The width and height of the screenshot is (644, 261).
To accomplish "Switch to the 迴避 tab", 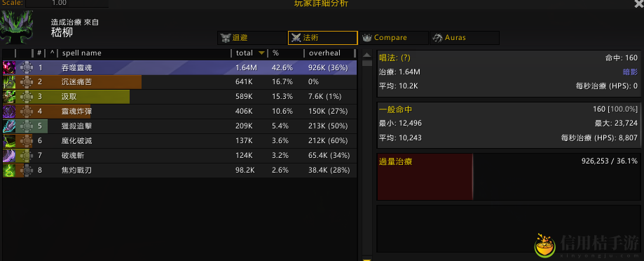I will tap(252, 38).
